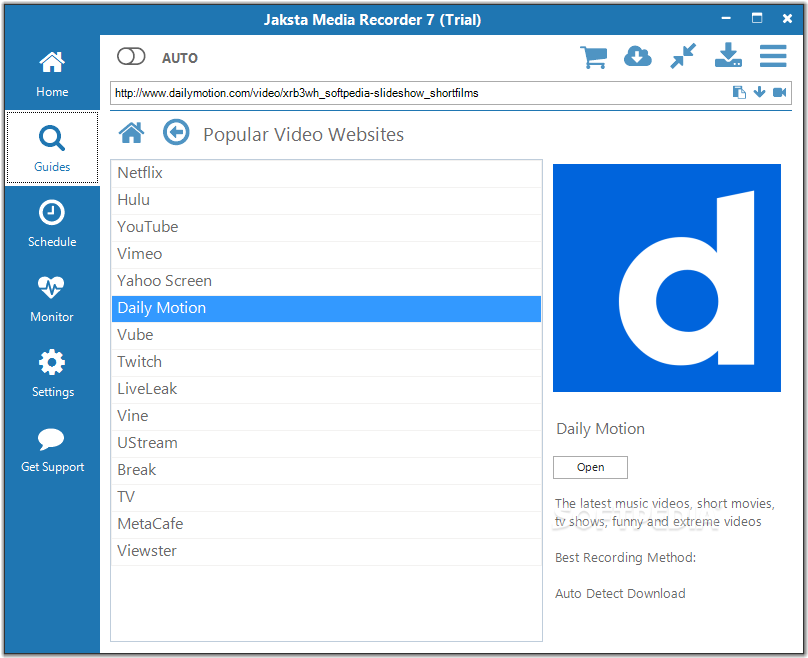Click the video camera record icon

coord(779,92)
